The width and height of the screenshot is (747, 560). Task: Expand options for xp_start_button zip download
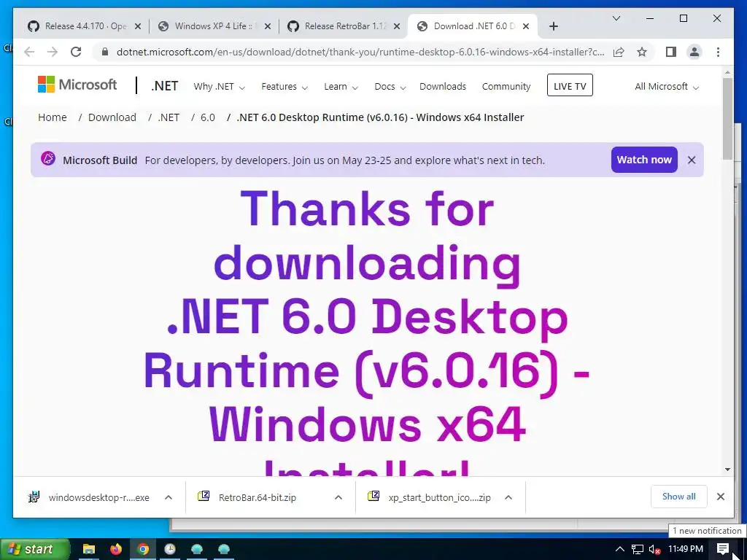tap(508, 497)
